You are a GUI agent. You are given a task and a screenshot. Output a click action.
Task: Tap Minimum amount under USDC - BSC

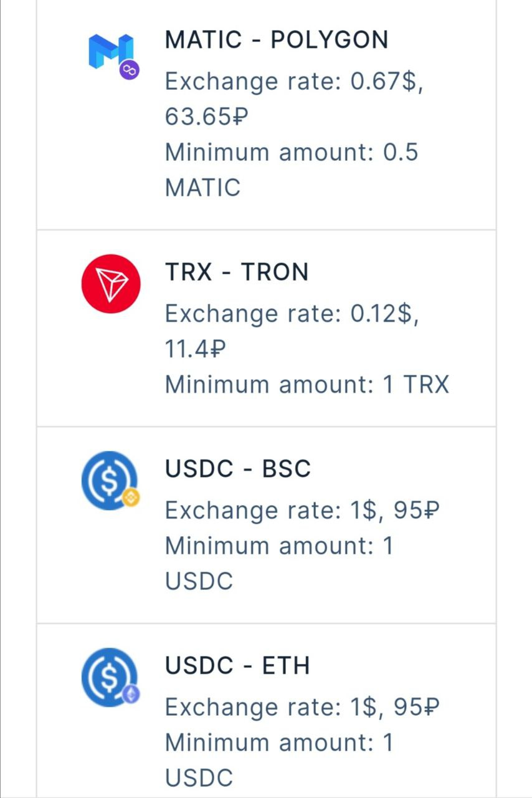[x=279, y=546]
